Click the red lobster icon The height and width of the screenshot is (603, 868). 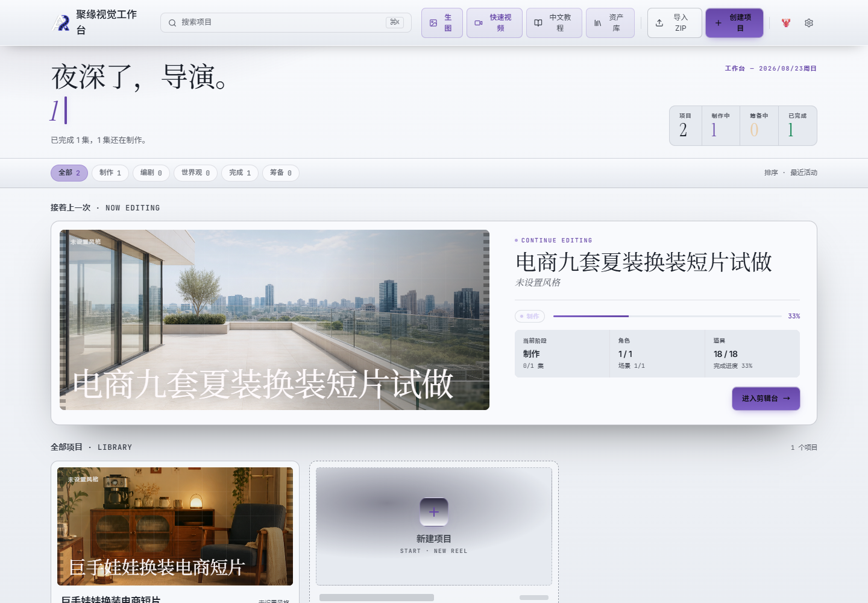[x=786, y=23]
